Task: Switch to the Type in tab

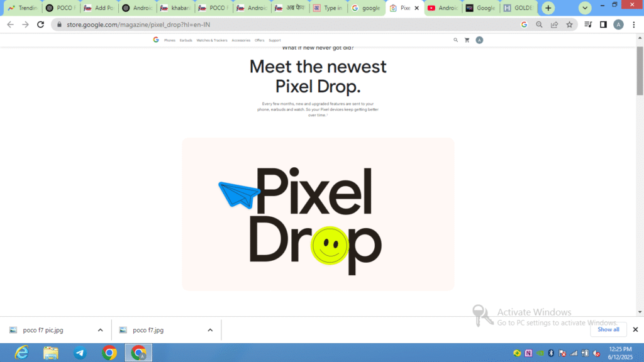Action: point(328,8)
